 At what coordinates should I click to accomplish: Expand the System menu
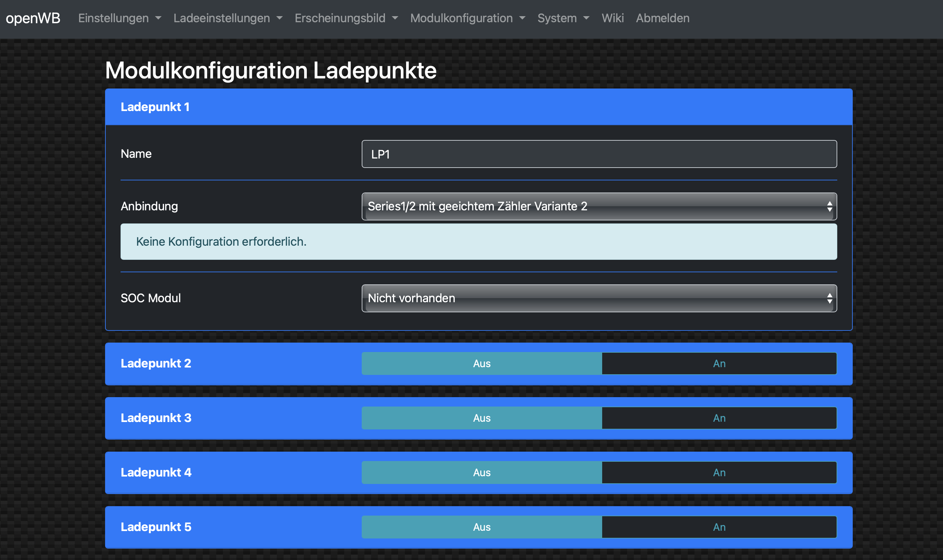pyautogui.click(x=563, y=18)
